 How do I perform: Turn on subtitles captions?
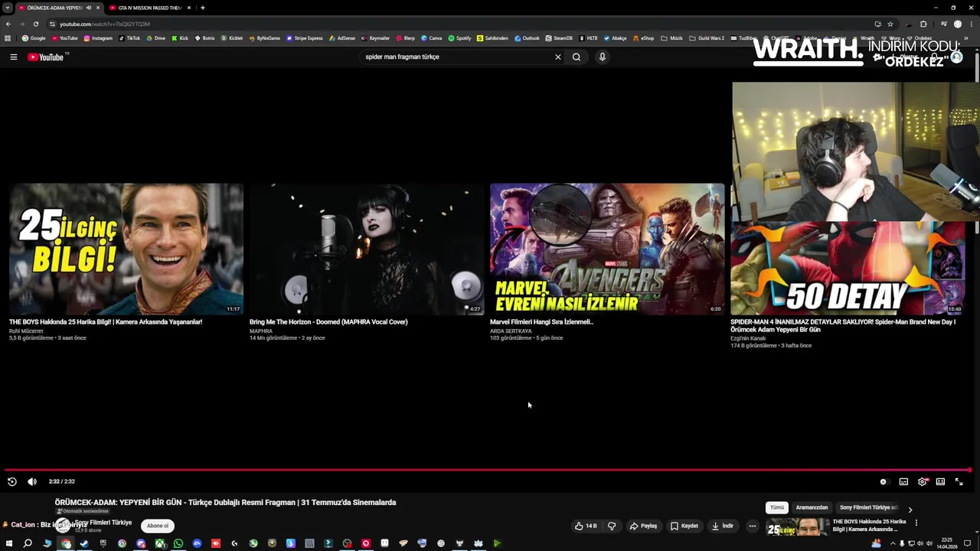(x=903, y=481)
